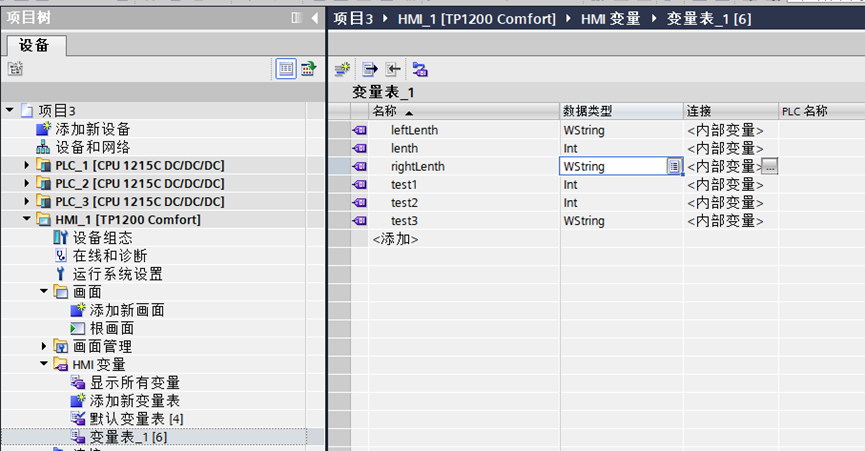Click HMI 变量 in the breadcrumb path
The width and height of the screenshot is (865, 451).
(x=611, y=19)
